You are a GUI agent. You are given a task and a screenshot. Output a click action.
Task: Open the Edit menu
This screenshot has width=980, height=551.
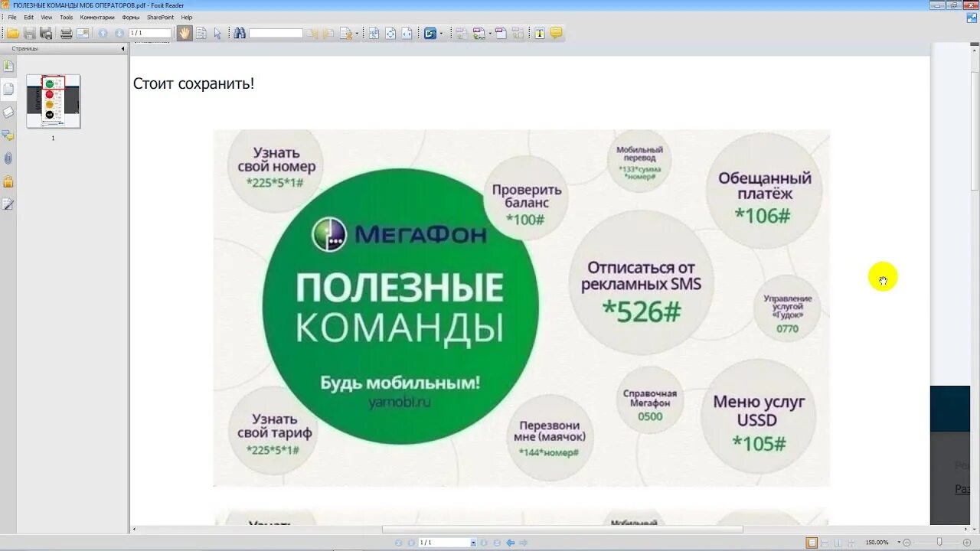coord(28,17)
